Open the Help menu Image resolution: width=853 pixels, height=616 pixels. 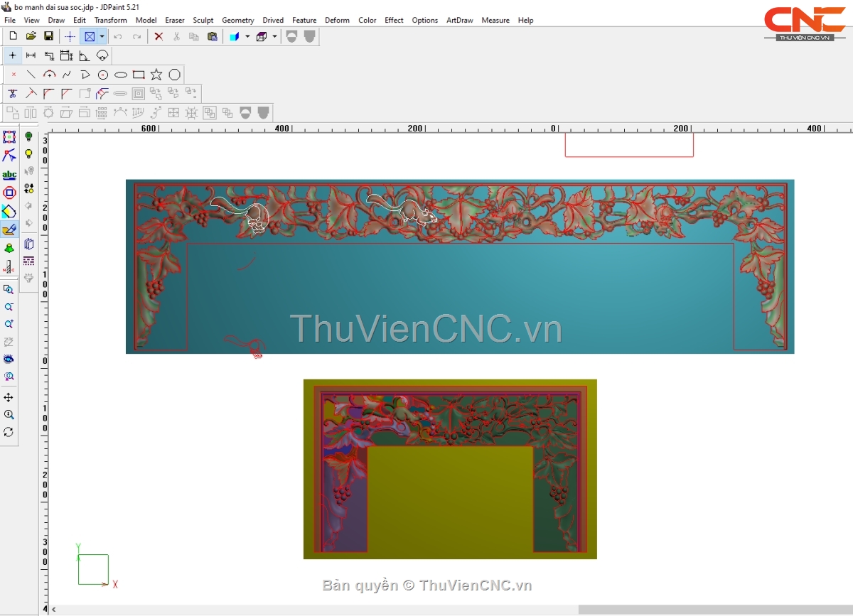pos(526,20)
